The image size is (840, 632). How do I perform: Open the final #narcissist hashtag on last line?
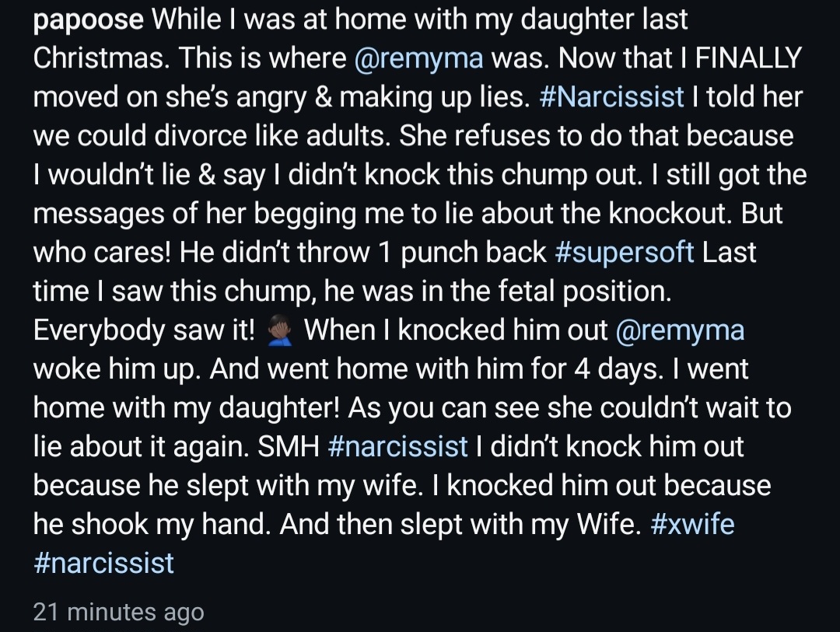[x=104, y=564]
